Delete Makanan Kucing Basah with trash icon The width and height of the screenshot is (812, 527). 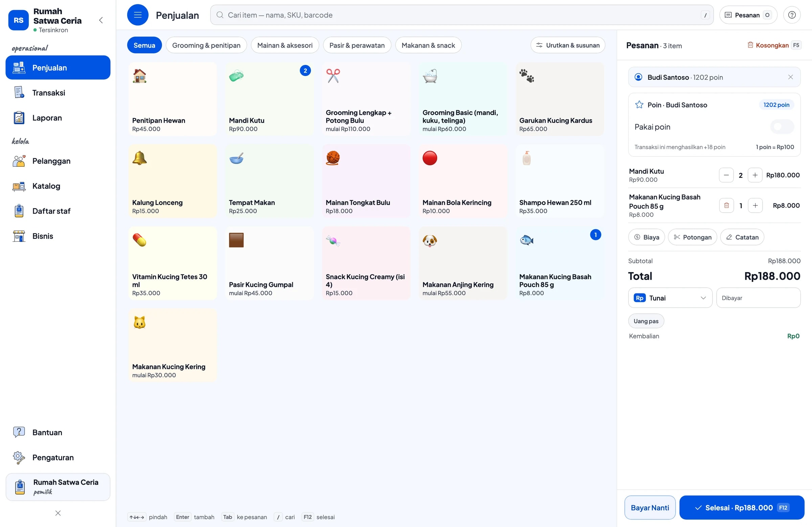726,206
